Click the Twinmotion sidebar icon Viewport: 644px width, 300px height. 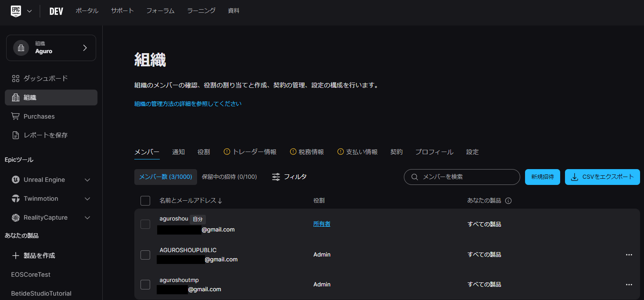16,199
